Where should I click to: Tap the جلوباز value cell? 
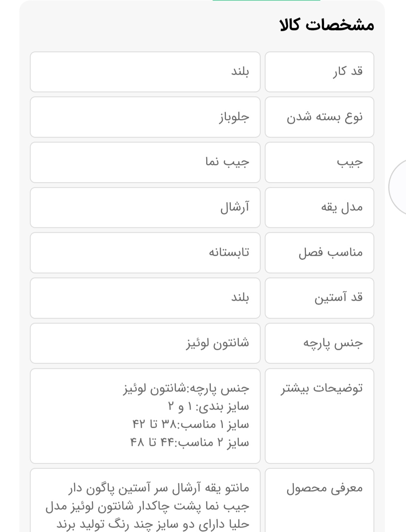tap(145, 117)
